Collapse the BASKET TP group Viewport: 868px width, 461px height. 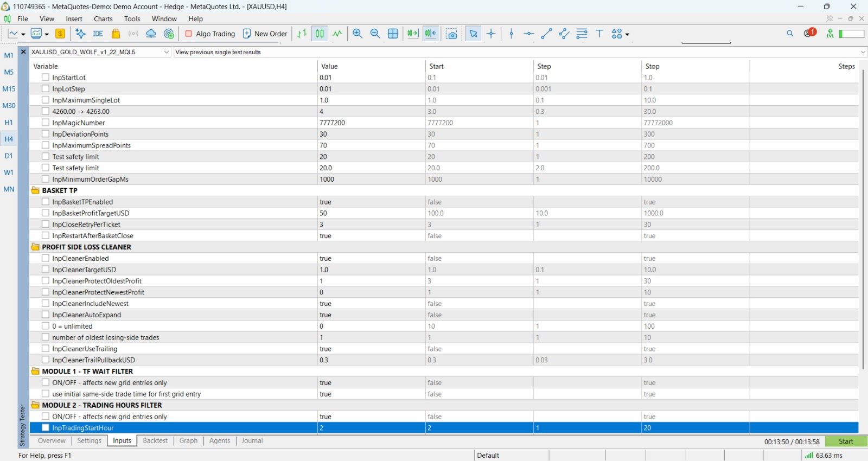coord(36,190)
